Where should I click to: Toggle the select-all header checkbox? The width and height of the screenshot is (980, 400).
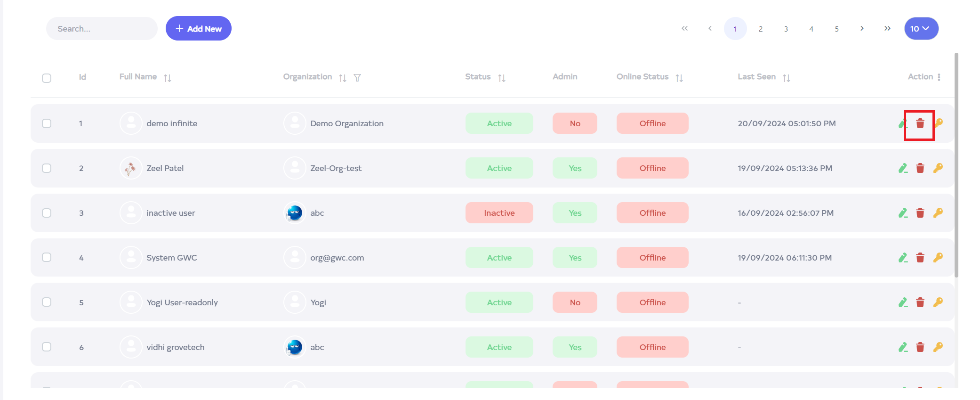[x=47, y=78]
